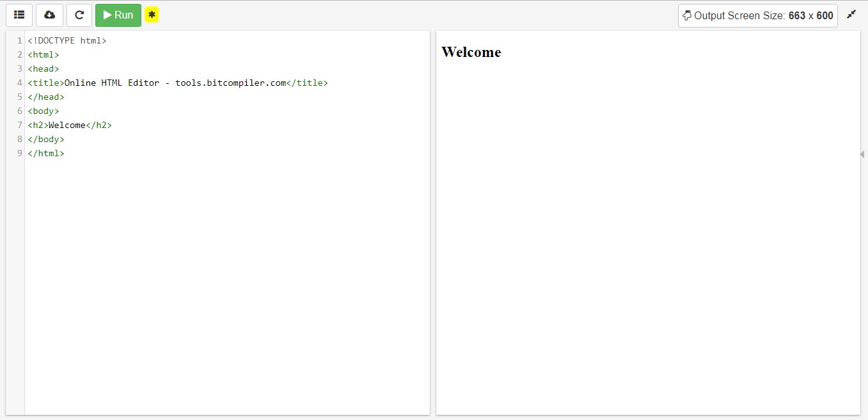Click the small arrow on the right edge
This screenshot has height=420, width=868.
point(862,154)
